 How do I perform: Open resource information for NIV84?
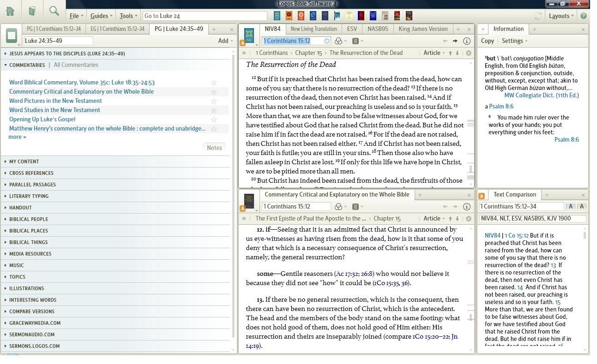(x=466, y=41)
